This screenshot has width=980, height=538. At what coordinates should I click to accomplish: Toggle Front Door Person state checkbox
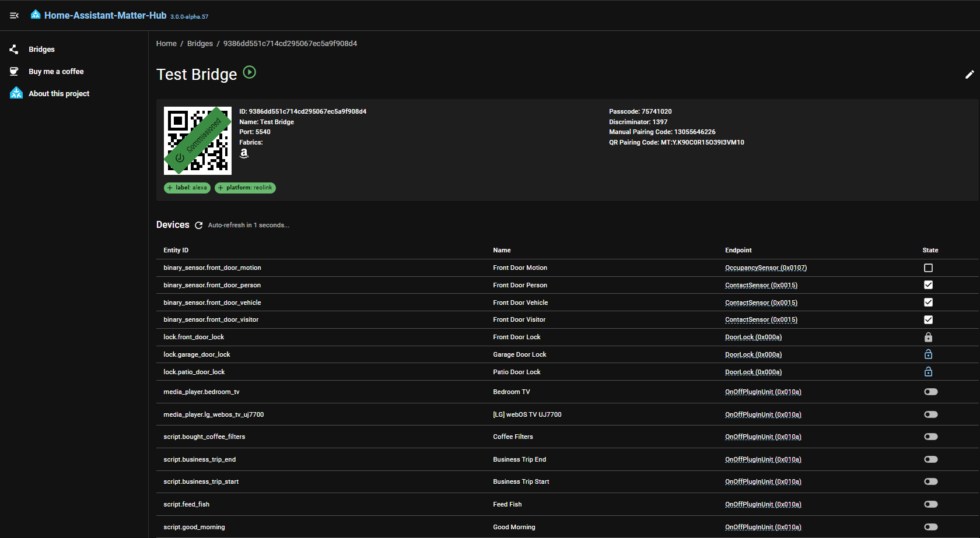coord(928,285)
